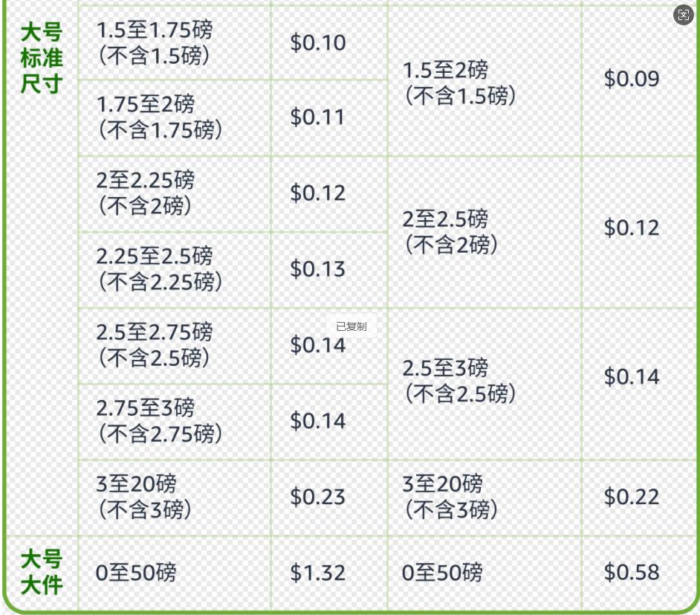Select the 大号大件 row header
The image size is (700, 615).
41,572
